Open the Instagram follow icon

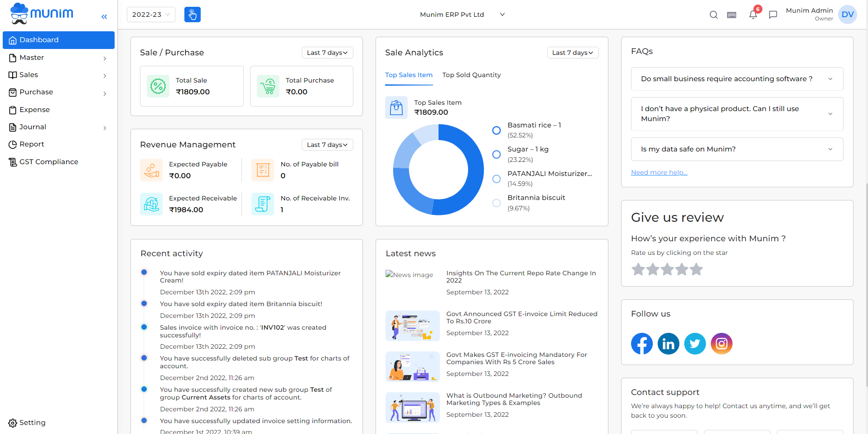[721, 344]
